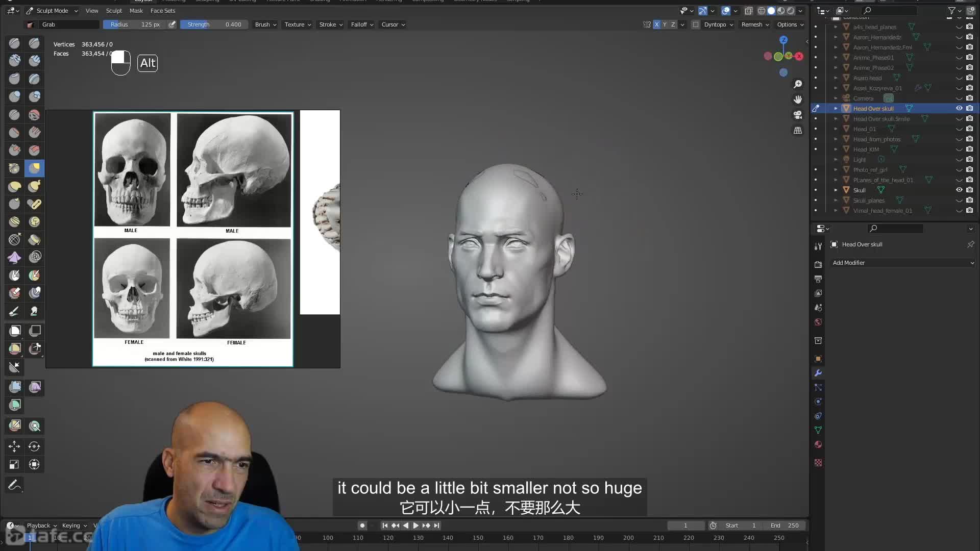The image size is (980, 551).
Task: Open the Tool settings properties tab
Action: (x=818, y=246)
